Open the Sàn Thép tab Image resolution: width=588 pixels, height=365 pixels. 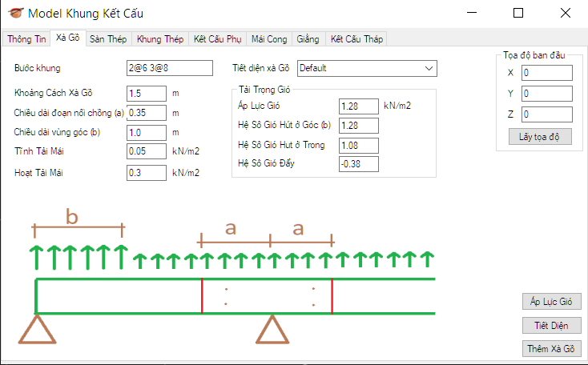tap(108, 38)
